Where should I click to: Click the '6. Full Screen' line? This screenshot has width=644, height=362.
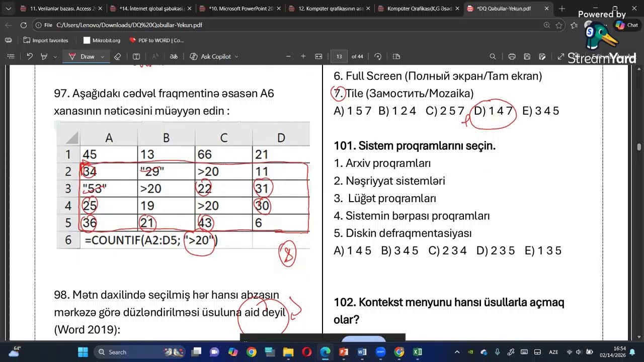[x=438, y=76]
